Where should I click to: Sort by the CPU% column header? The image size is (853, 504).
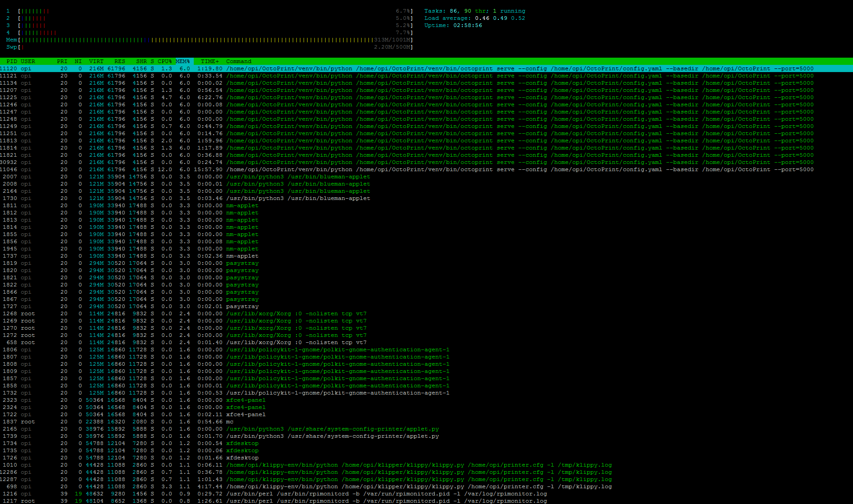(164, 61)
